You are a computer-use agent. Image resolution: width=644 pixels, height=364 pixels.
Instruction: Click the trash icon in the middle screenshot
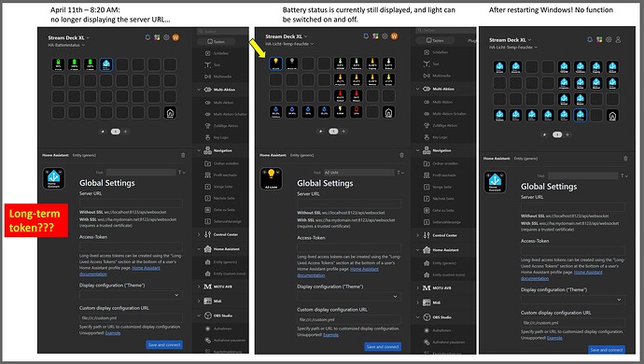(x=401, y=155)
